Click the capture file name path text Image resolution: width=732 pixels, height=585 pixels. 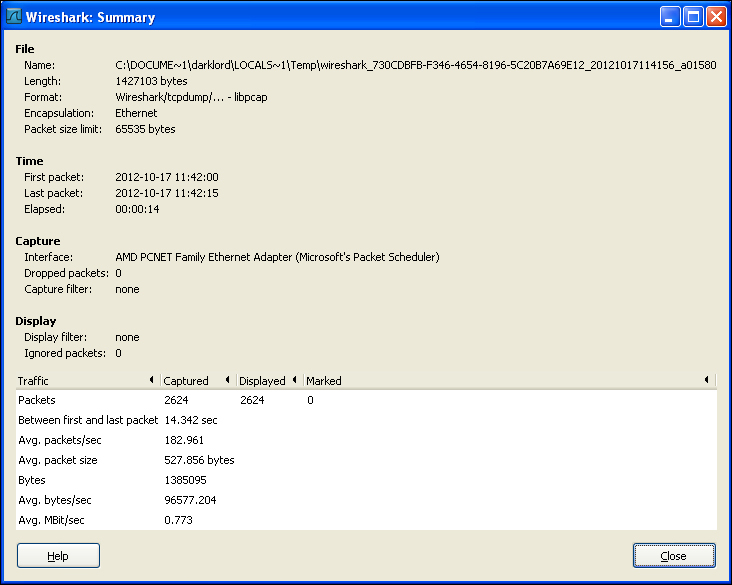(x=415, y=65)
